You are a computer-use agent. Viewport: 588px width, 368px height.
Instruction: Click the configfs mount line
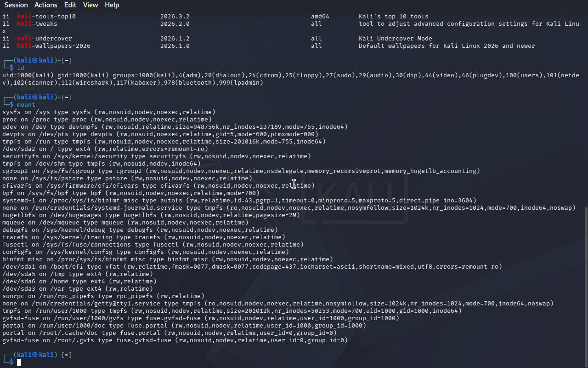coord(146,252)
